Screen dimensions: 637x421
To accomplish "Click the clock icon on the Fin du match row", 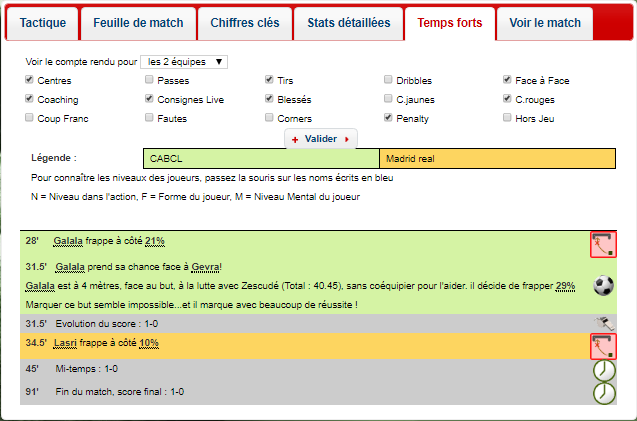I will (x=604, y=393).
